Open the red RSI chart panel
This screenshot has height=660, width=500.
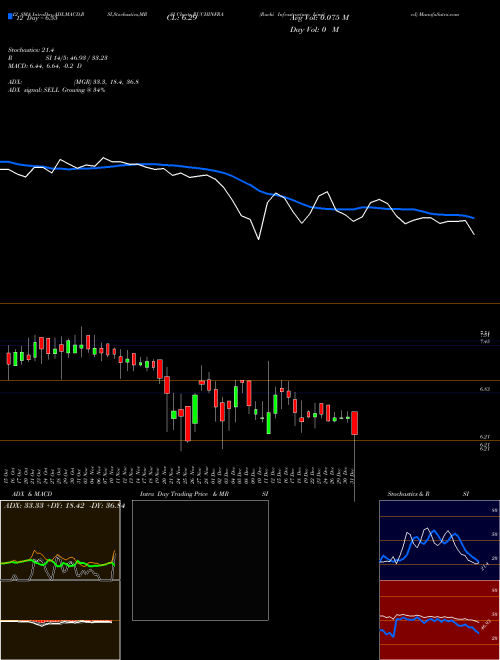click(x=439, y=620)
